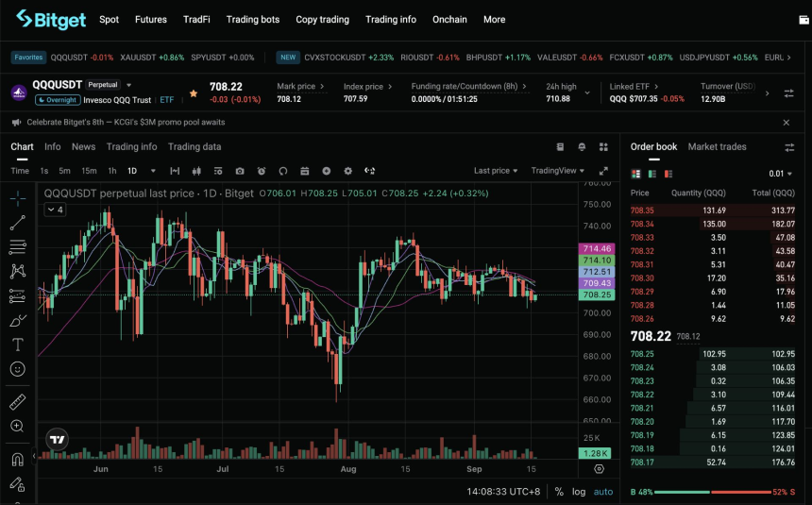Screen dimensions: 812x505
Task: Open the Bitget 8th anniversary promo announcement
Action: (126, 123)
